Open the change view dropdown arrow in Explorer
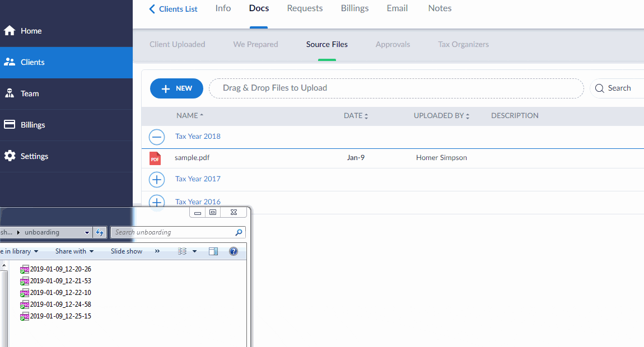This screenshot has height=347, width=644. pyautogui.click(x=194, y=251)
